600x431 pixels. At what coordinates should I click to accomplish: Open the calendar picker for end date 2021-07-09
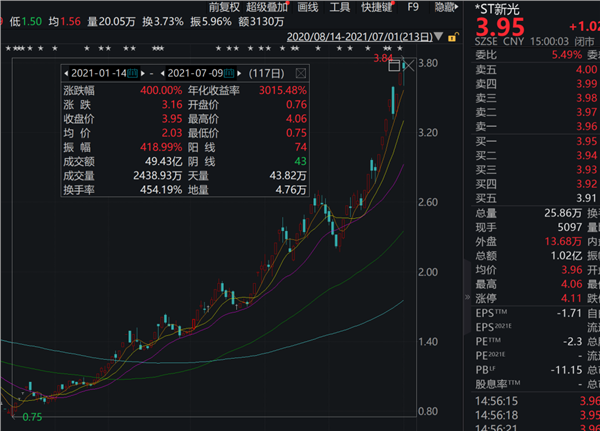coord(229,73)
